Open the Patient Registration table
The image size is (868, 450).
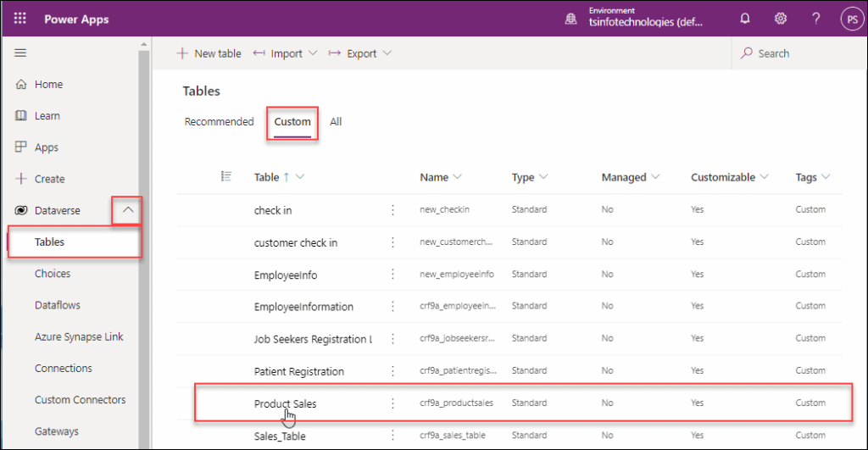point(299,371)
